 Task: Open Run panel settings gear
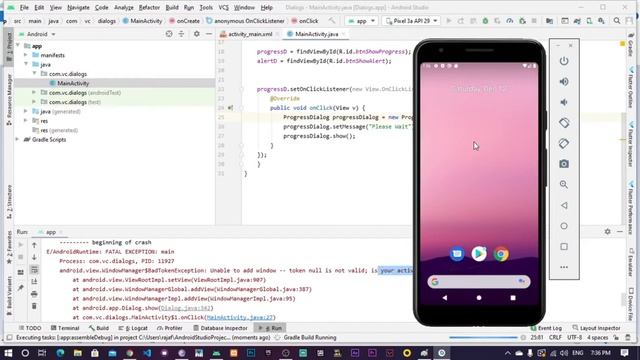[607, 231]
